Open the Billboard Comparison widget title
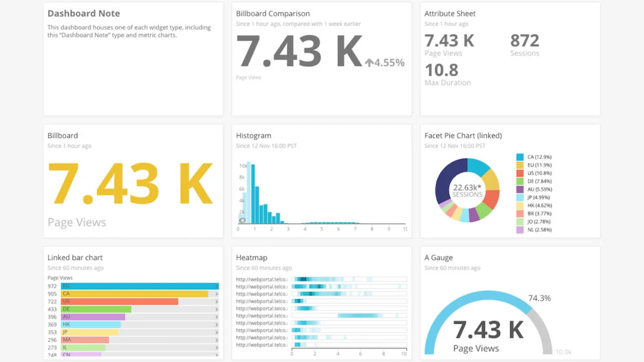The height and width of the screenshot is (362, 644). click(x=273, y=14)
